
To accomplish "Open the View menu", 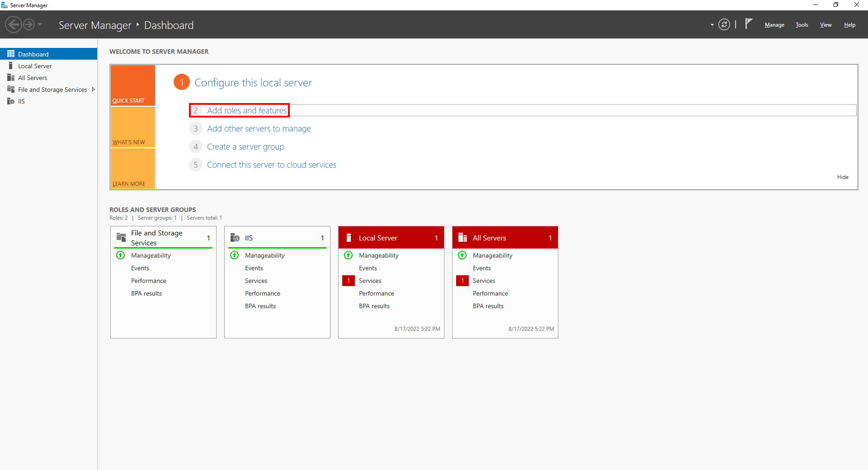I will coord(826,25).
